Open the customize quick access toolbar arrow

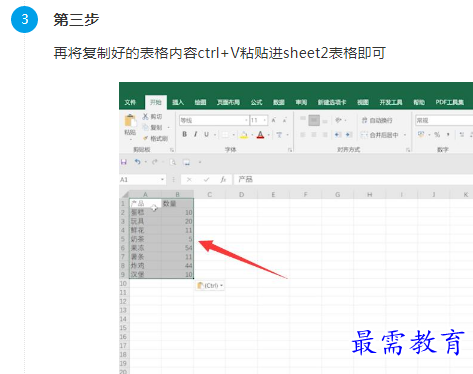click(200, 162)
